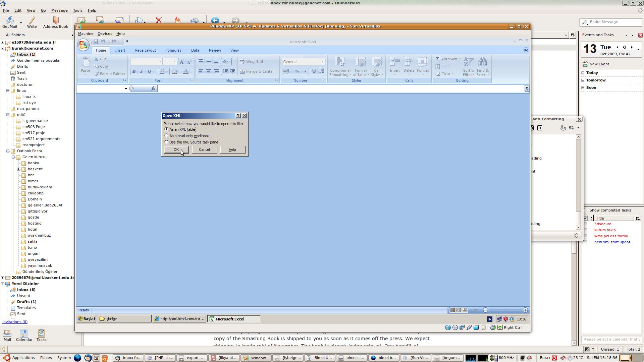This screenshot has width=644, height=362.
Task: Select 'As a read-only workbook' option
Action: [166, 135]
